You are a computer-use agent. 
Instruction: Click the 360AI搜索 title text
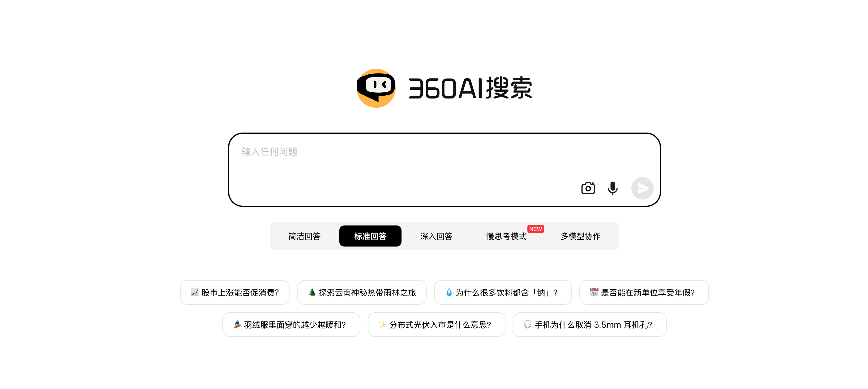pyautogui.click(x=471, y=88)
